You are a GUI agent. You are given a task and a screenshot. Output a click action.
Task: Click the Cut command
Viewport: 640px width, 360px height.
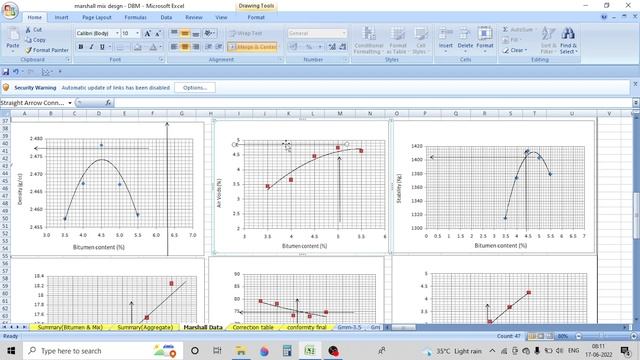[x=33, y=30]
